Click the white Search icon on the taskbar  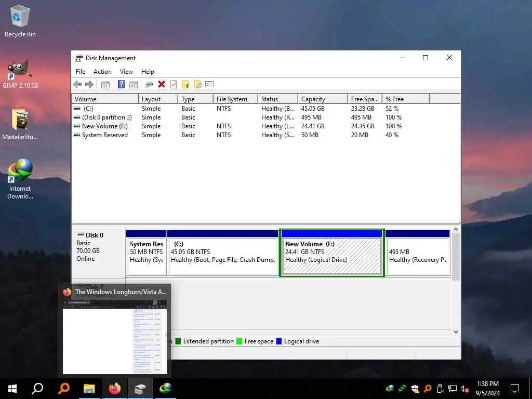click(x=37, y=389)
